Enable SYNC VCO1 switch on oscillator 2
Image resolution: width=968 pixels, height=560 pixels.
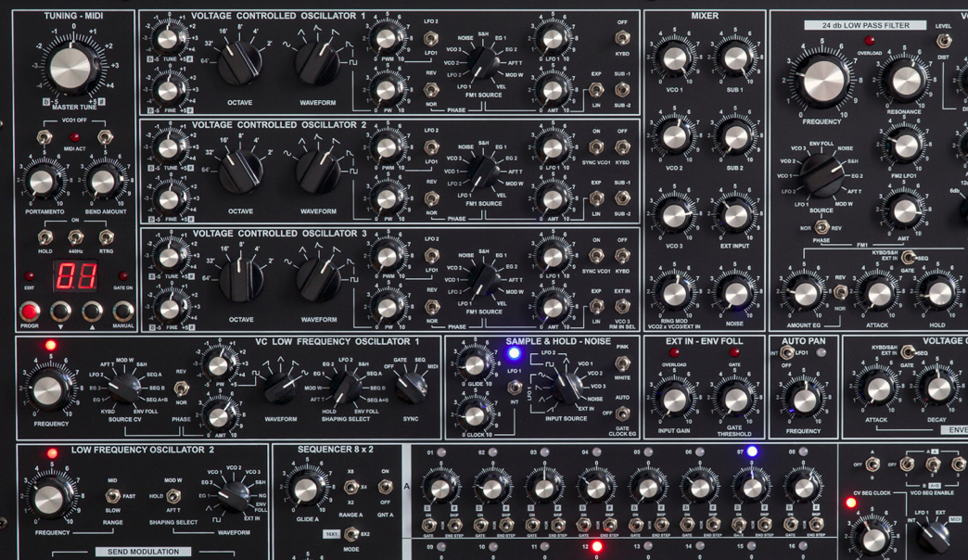596,146
